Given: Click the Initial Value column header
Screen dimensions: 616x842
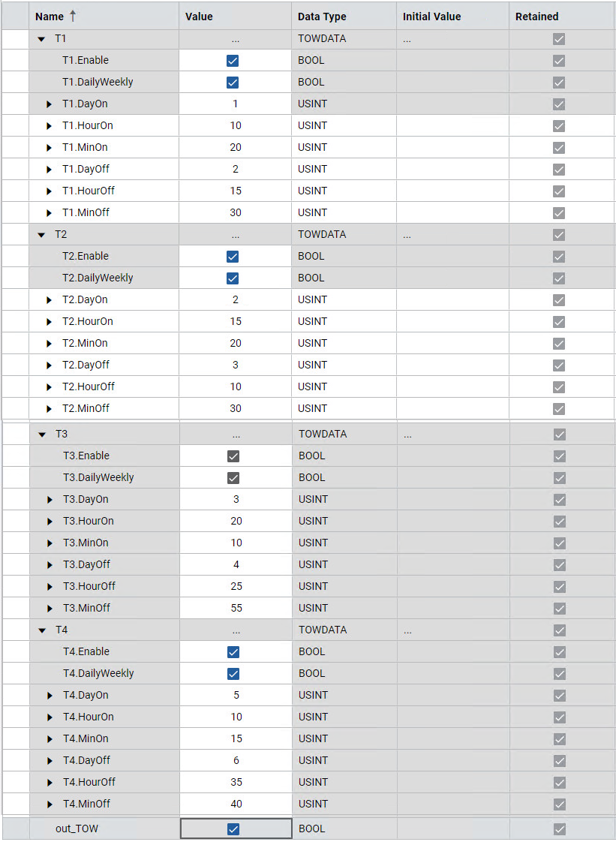Looking at the screenshot, I should 431,17.
